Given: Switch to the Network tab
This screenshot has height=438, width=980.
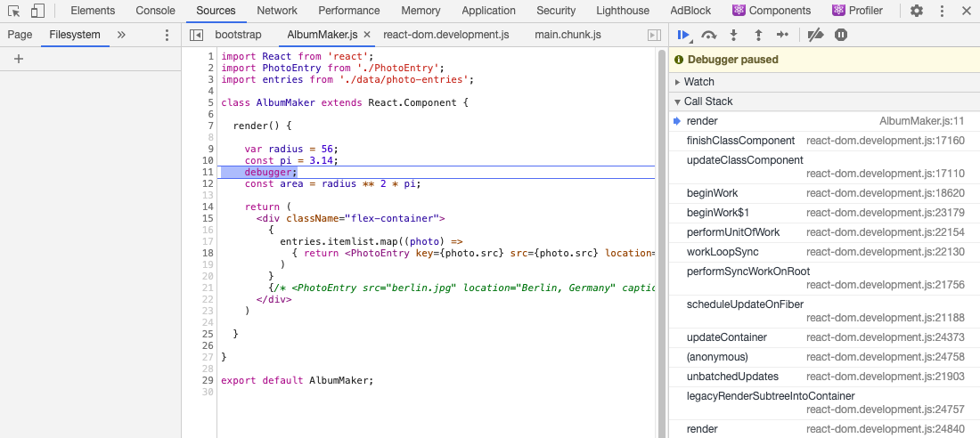Looking at the screenshot, I should click(x=277, y=11).
